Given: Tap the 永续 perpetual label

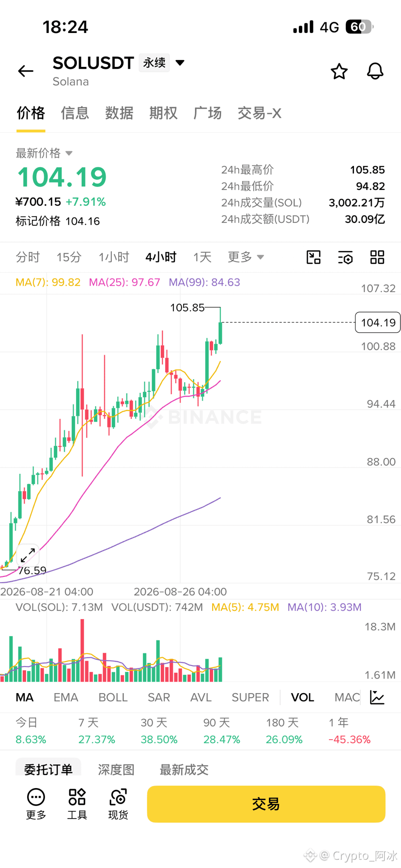Looking at the screenshot, I should (x=154, y=62).
